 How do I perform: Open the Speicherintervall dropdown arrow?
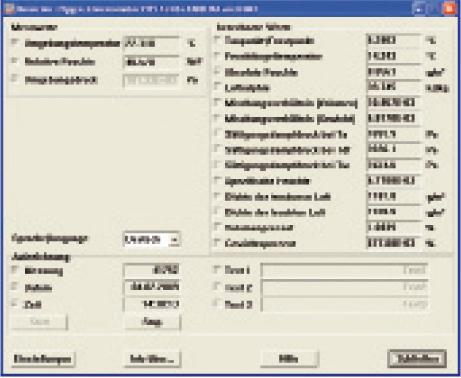(175, 239)
